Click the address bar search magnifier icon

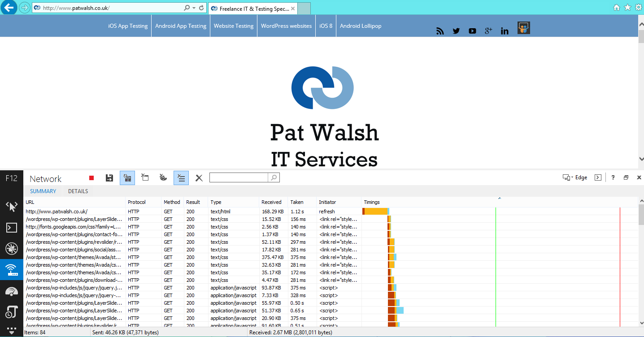pos(187,8)
